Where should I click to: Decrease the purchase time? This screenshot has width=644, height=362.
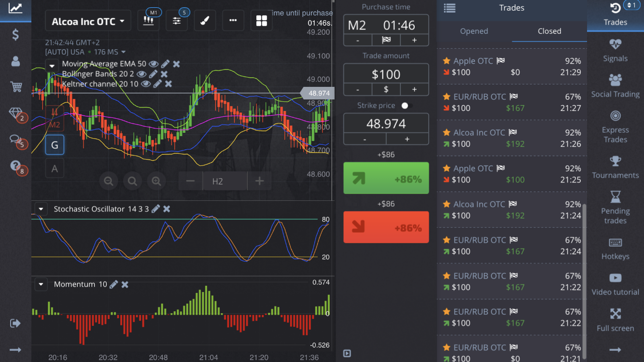pyautogui.click(x=358, y=40)
